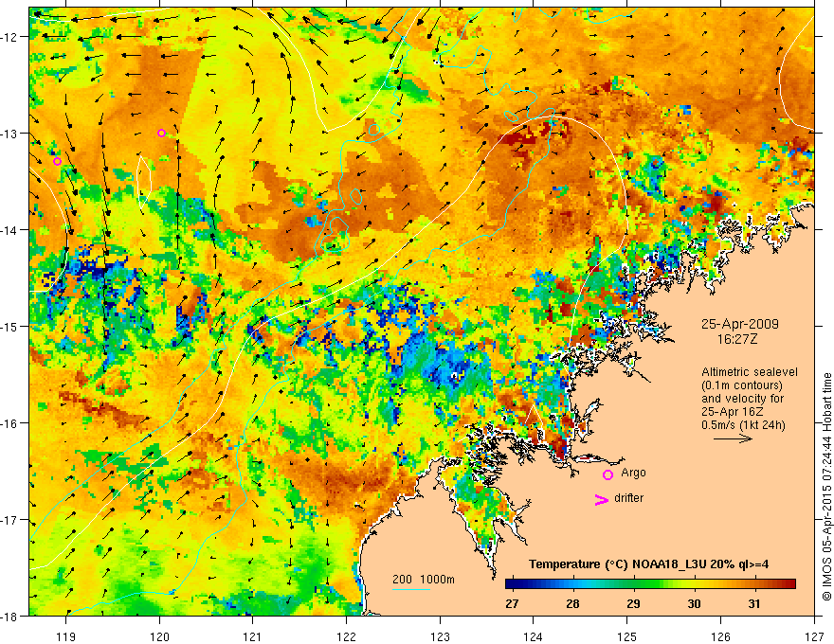
Task: Click the '25-Apr-2009' date label
Action: point(740,324)
